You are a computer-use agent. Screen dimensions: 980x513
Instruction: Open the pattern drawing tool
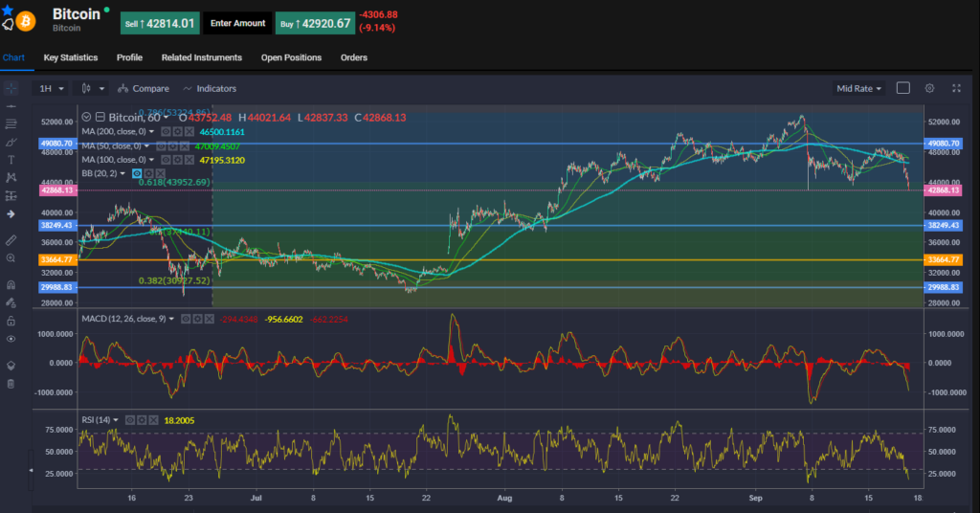coord(11,178)
